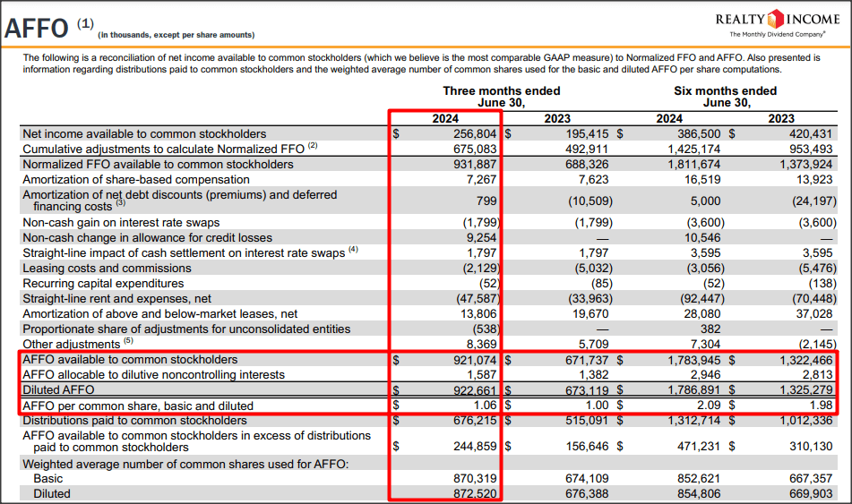Viewport: 852px width, 504px height.
Task: Click AFFO per common share value 1.06
Action: coord(485,406)
